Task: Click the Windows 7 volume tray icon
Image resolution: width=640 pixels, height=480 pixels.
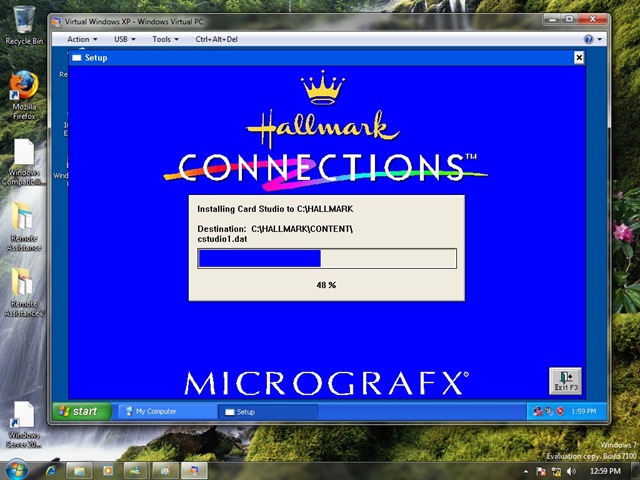Action: tap(570, 470)
